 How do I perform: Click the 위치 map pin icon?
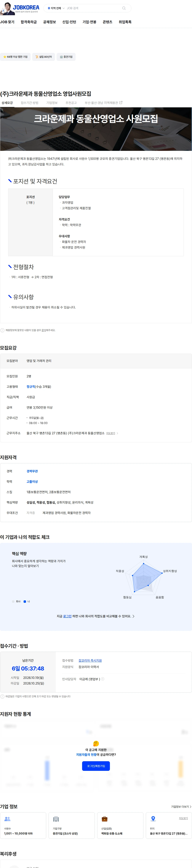click(x=153, y=819)
